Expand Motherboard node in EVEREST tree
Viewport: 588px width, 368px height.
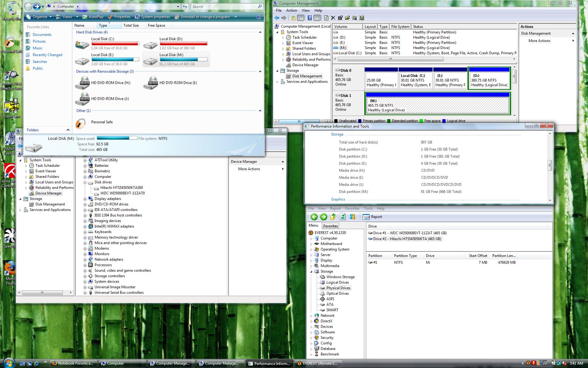pos(311,244)
